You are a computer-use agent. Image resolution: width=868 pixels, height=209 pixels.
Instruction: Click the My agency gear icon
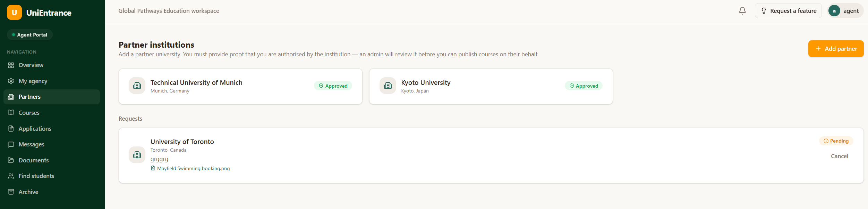click(11, 81)
